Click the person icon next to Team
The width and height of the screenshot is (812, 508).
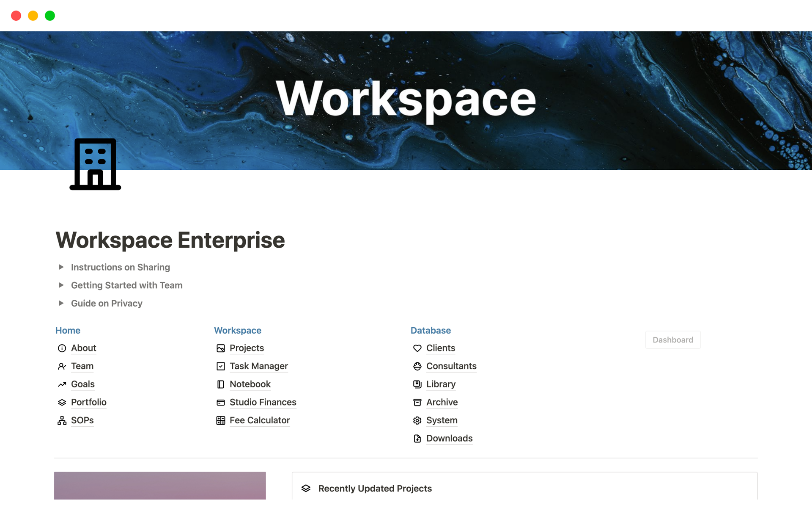[62, 366]
